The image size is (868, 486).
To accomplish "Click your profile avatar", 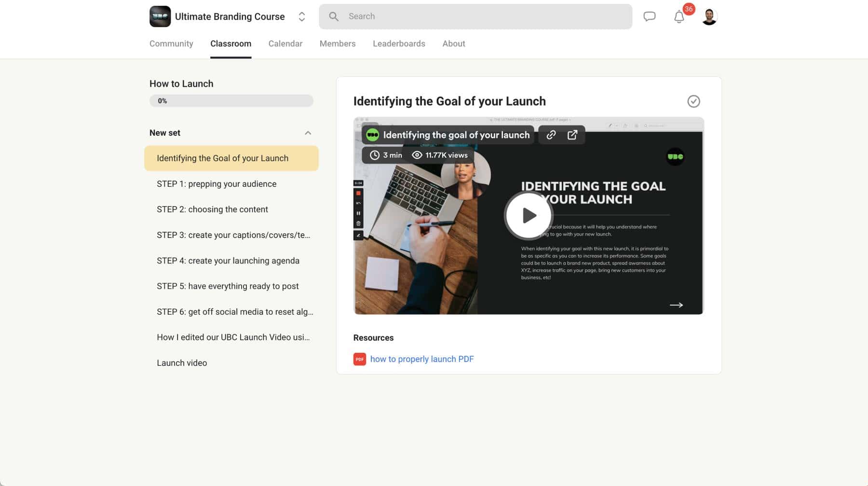I will pos(708,16).
